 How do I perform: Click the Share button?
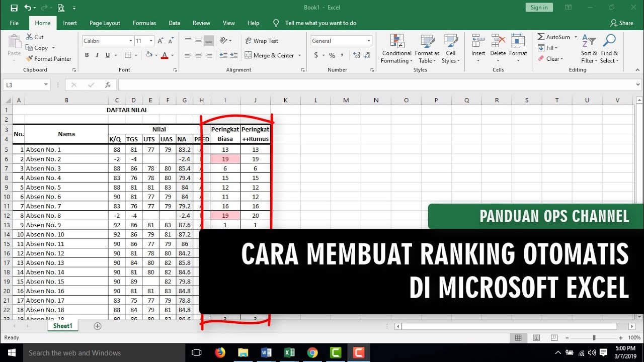(x=622, y=23)
